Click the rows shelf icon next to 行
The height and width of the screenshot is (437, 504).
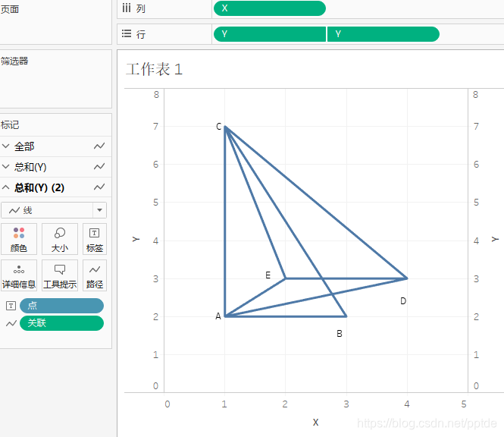pos(127,33)
